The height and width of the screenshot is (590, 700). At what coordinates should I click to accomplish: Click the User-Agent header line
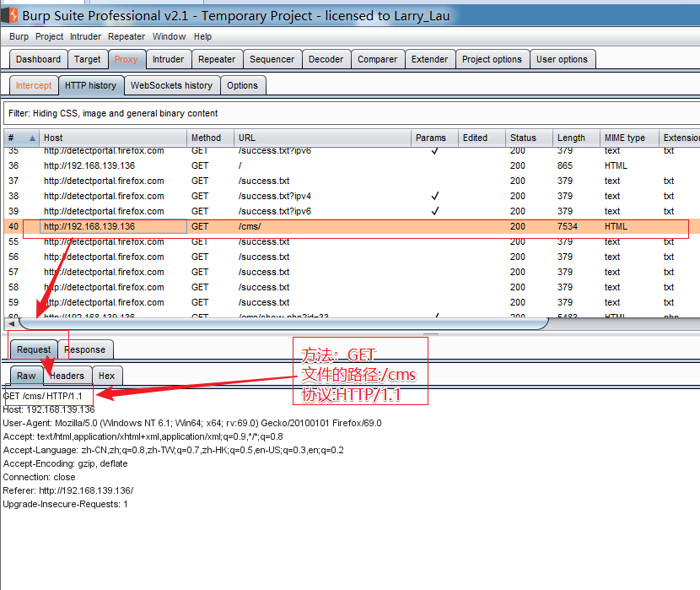192,423
